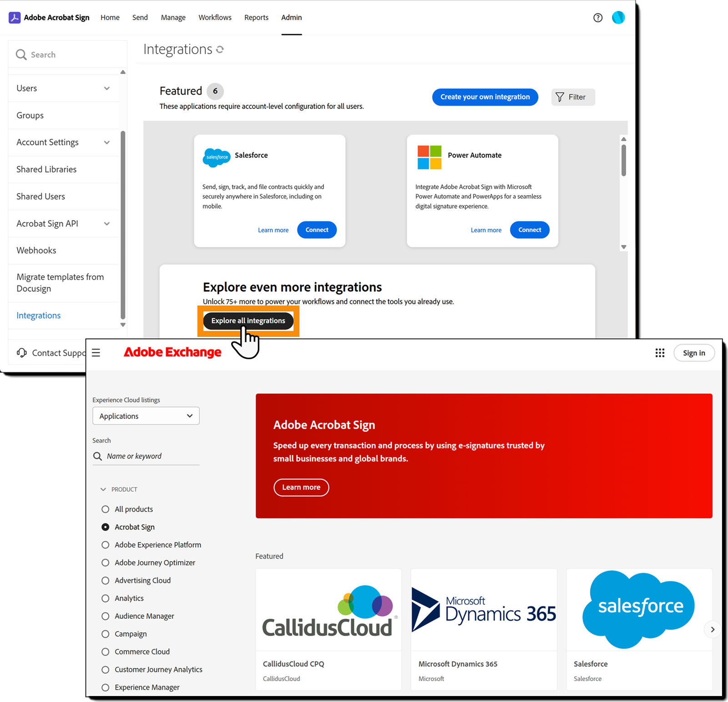The image size is (728, 702).
Task: Click the user profile avatar
Action: tap(618, 18)
